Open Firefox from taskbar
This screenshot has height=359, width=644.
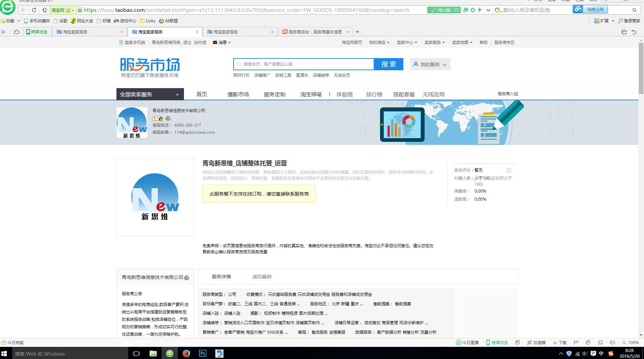click(x=186, y=353)
